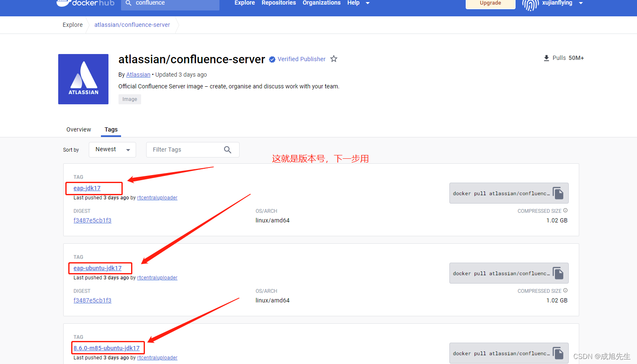Copy docker pull command for 8.6.0-m85-ubuntu-jdk17
Viewport: 637px width, 364px height.
tap(558, 353)
